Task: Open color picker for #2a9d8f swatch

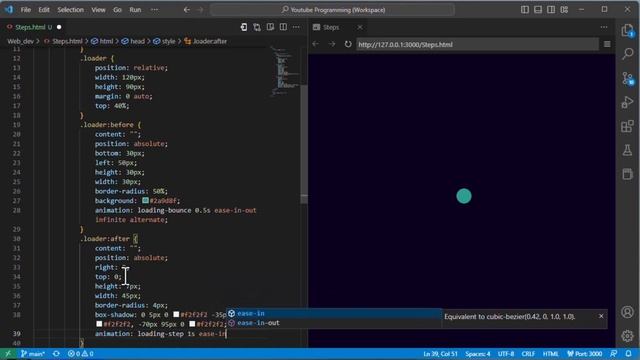Action: coord(145,200)
